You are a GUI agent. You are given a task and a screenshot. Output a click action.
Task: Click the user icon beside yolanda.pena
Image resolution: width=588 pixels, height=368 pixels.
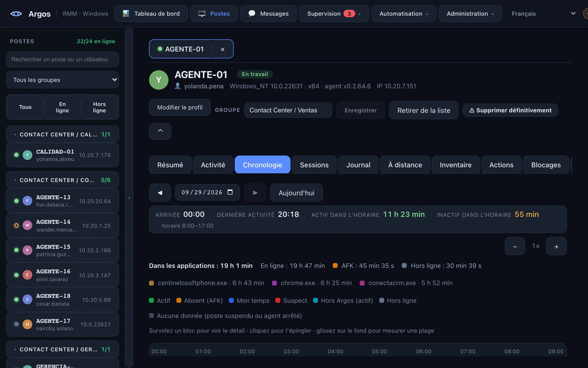tap(178, 86)
